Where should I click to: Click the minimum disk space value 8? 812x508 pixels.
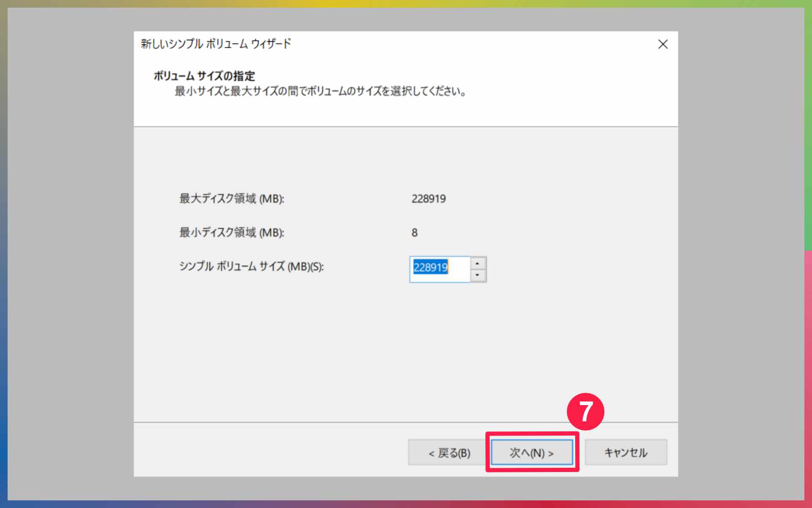click(x=414, y=232)
